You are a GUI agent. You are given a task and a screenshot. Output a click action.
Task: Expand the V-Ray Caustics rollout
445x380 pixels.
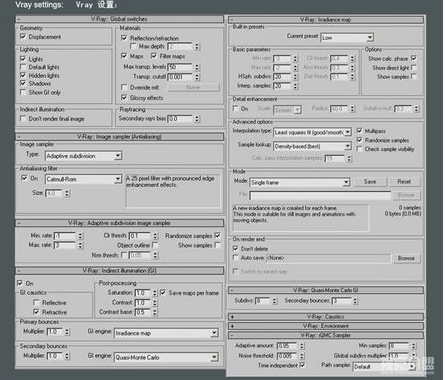click(326, 317)
